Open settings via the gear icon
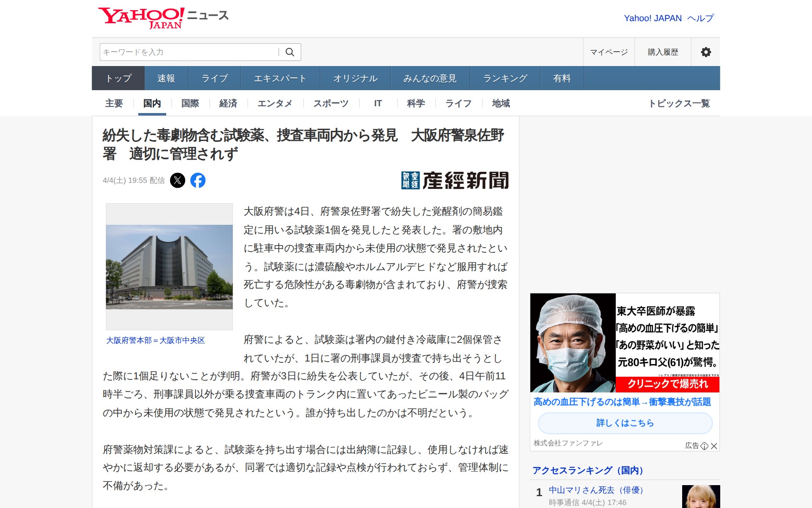Image resolution: width=812 pixels, height=508 pixels. pos(705,52)
